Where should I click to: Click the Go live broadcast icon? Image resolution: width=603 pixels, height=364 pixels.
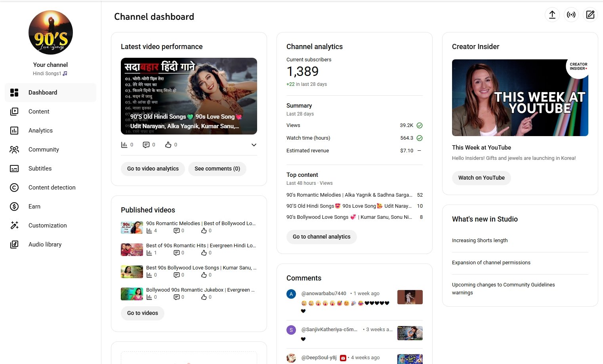(571, 15)
